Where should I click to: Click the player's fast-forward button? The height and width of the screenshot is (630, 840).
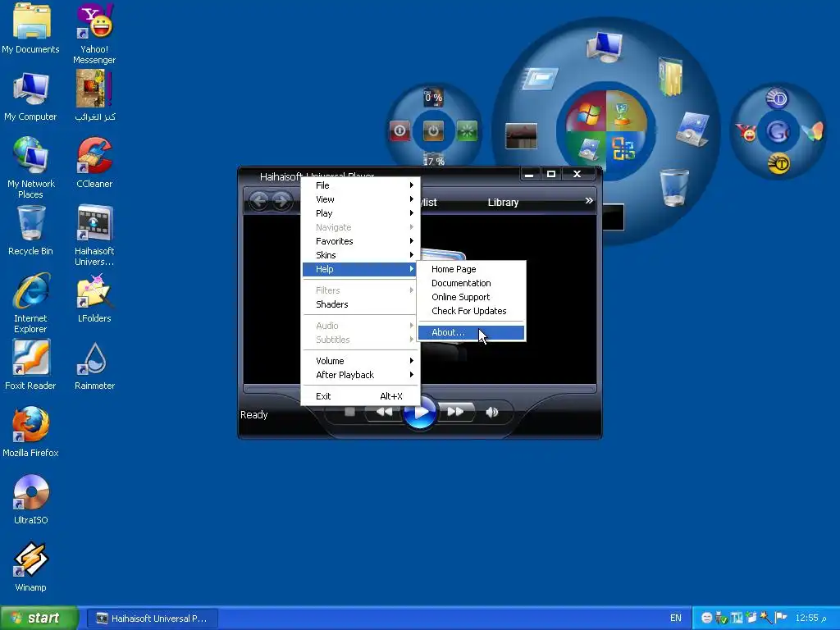pos(456,412)
